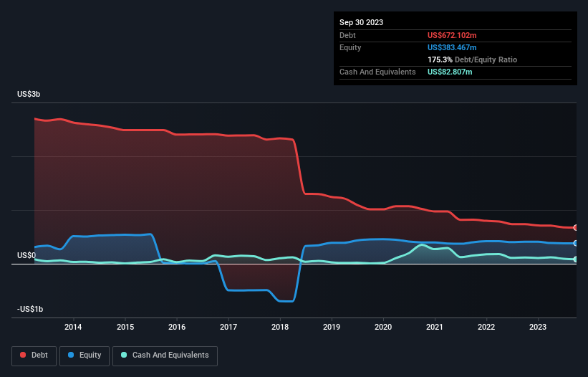Click the 175.3% Debt/Equity Ratio text
Viewport: 588px width, 377px height.
coord(472,59)
